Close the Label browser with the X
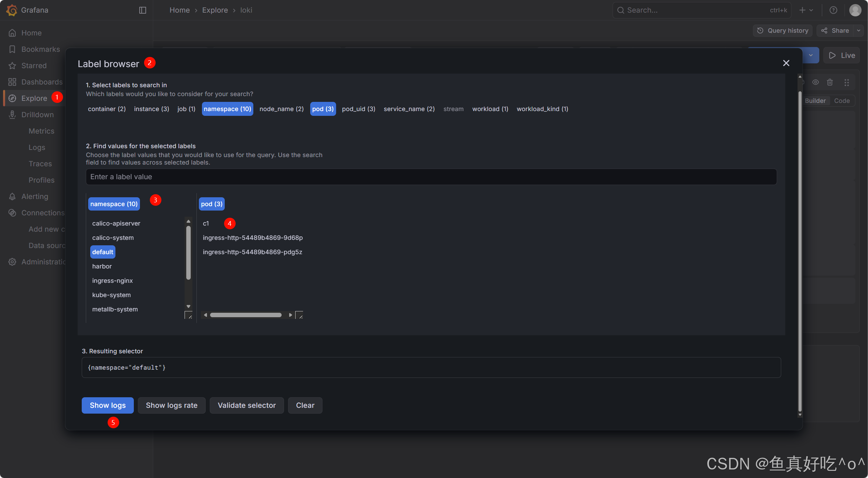The height and width of the screenshot is (478, 868). [786, 63]
